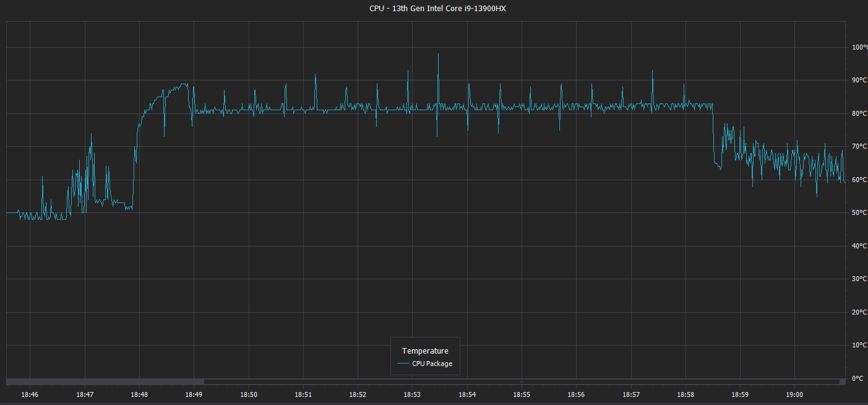Click the right end of the horizontal scrollbar

pyautogui.click(x=842, y=381)
